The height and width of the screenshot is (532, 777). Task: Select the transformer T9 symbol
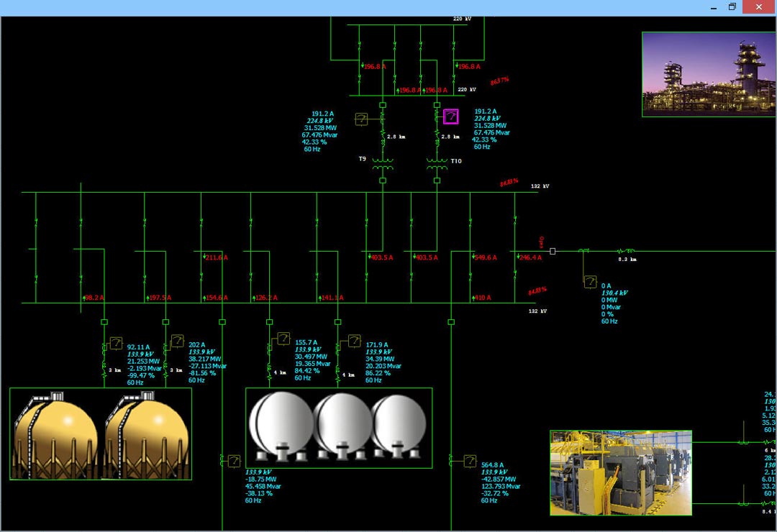point(382,164)
